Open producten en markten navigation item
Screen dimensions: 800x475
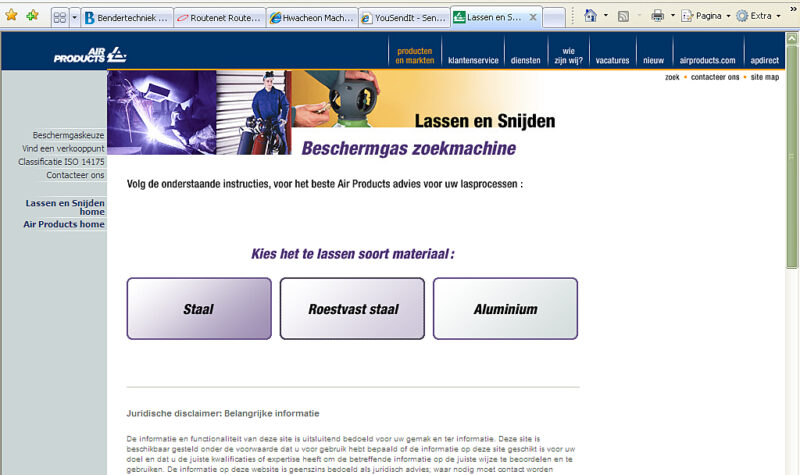[415, 56]
